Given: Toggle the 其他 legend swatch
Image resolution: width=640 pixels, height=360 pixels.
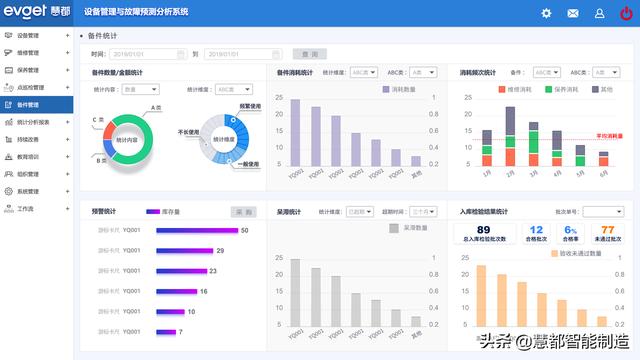Looking at the screenshot, I should (595, 89).
